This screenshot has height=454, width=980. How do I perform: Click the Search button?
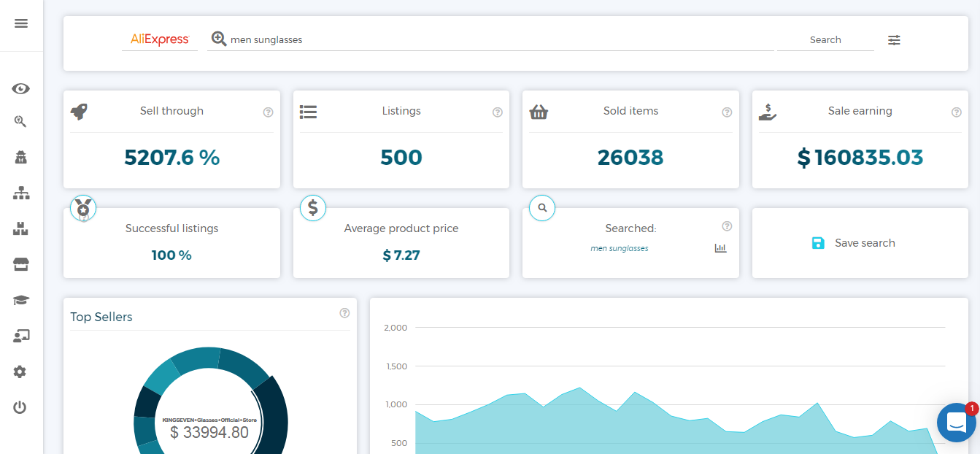[x=825, y=40]
